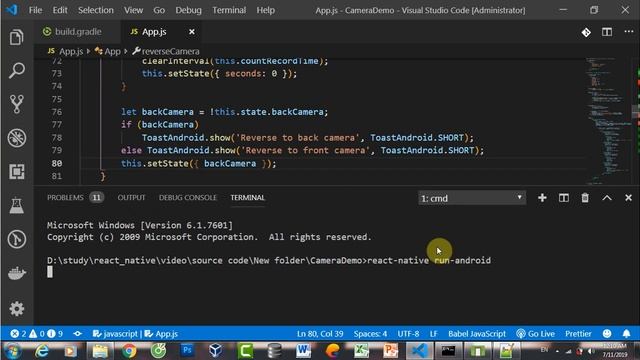Open the Debug view with bug icon

click(x=16, y=138)
